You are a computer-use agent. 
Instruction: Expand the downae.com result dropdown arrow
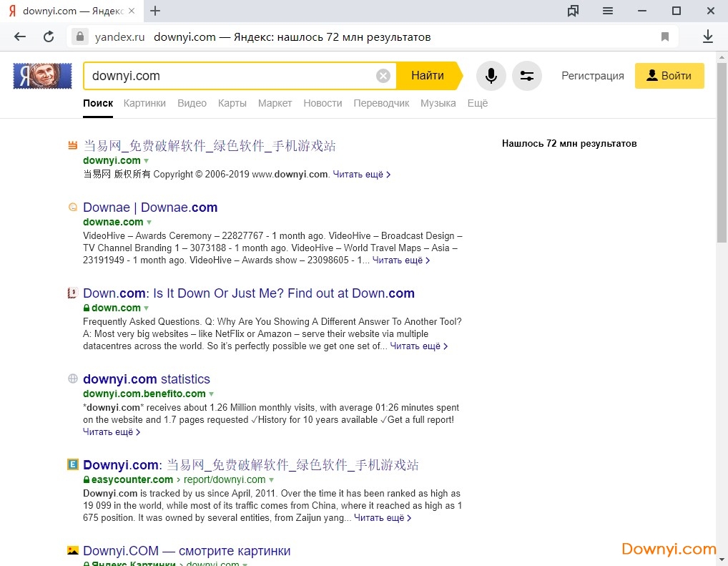click(x=150, y=222)
